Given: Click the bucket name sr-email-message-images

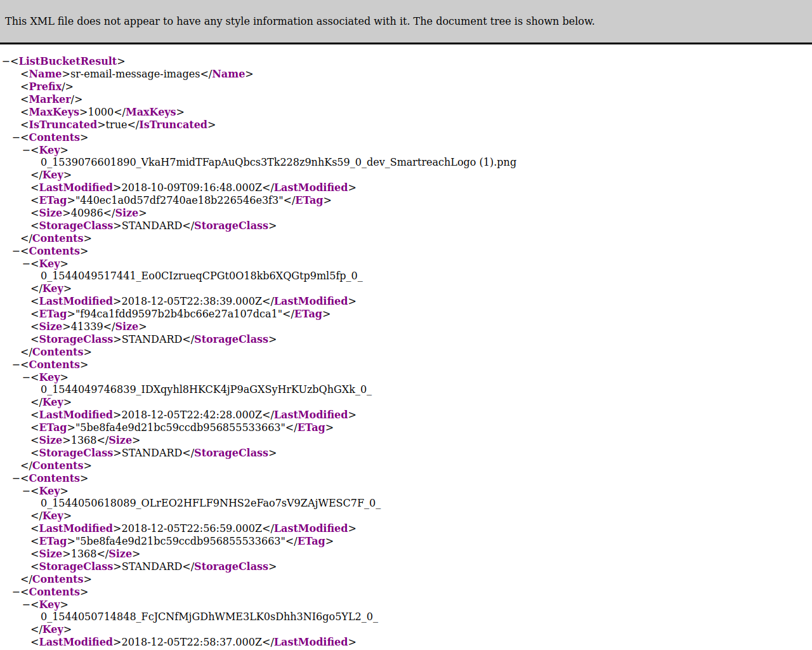Looking at the screenshot, I should (135, 74).
